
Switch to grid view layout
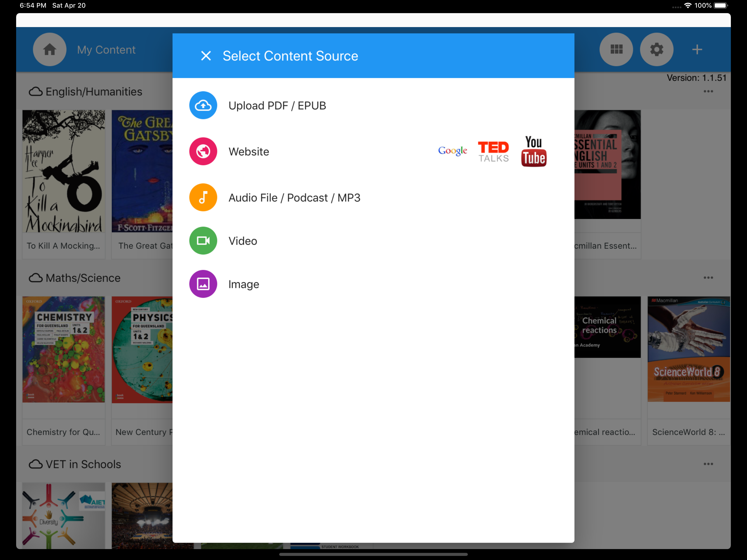click(616, 50)
